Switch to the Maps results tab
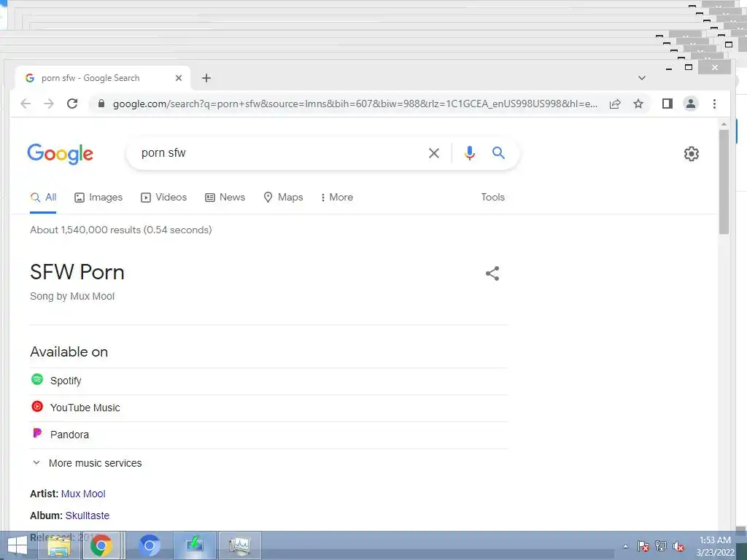Viewport: 747px width, 560px height. 284,197
